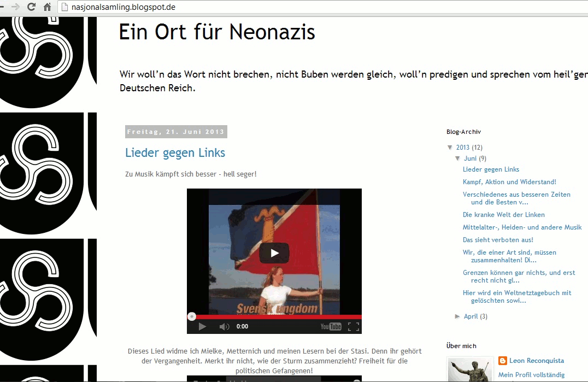Open 'Wir, die einer Art sind' archive entry
Image resolution: width=588 pixels, height=382 pixels.
point(509,256)
